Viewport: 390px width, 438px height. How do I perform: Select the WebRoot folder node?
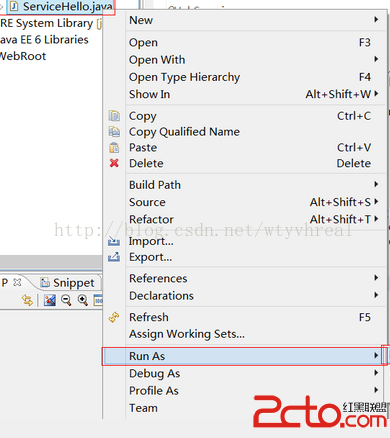(23, 56)
